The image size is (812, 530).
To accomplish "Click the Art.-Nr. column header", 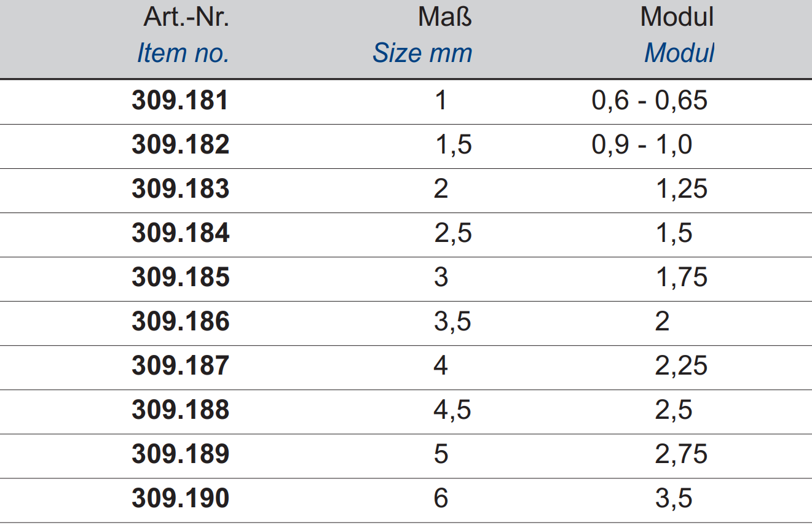I will [186, 17].
